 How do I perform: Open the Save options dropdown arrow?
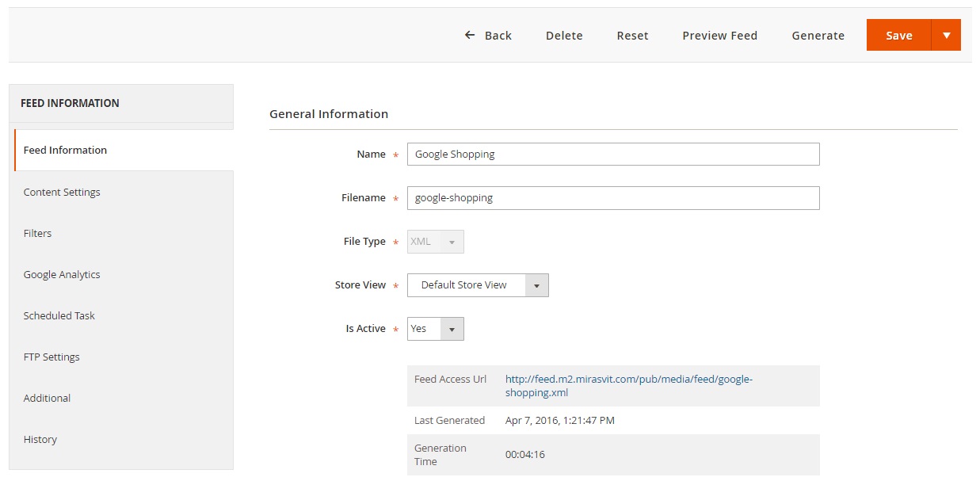point(946,36)
